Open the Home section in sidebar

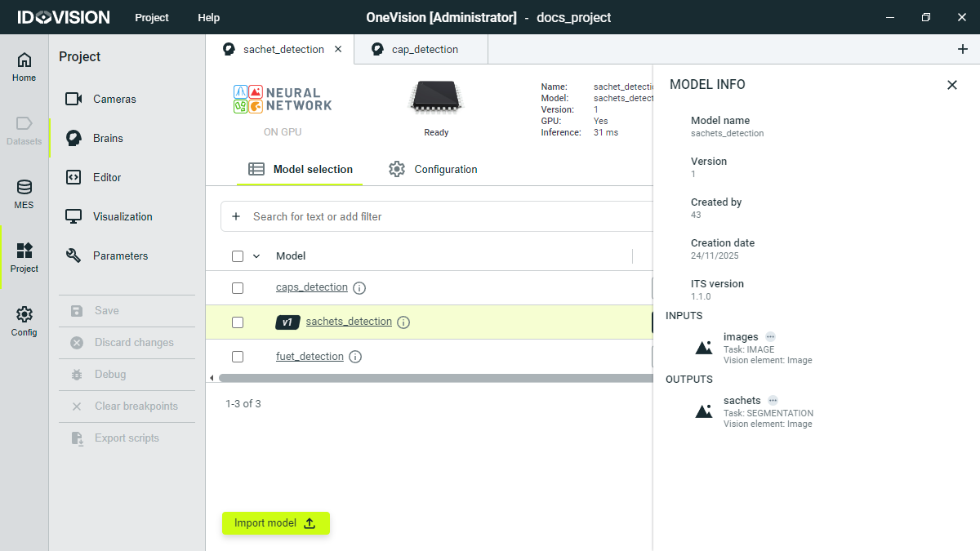click(x=24, y=67)
